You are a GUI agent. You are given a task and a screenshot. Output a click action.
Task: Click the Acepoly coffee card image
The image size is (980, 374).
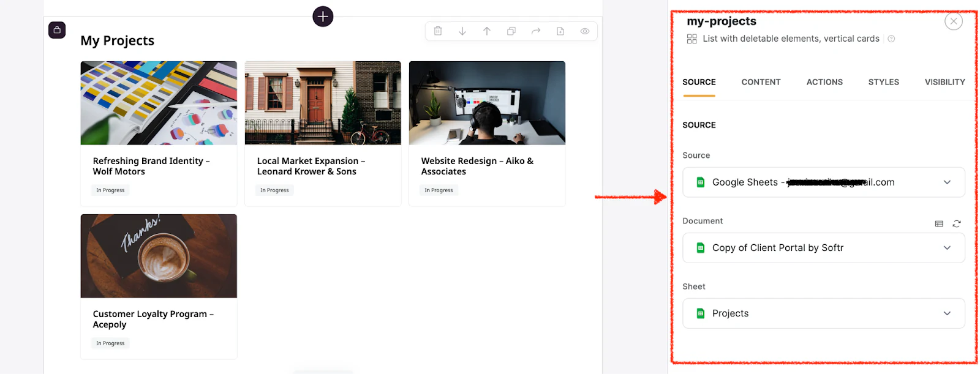point(159,256)
